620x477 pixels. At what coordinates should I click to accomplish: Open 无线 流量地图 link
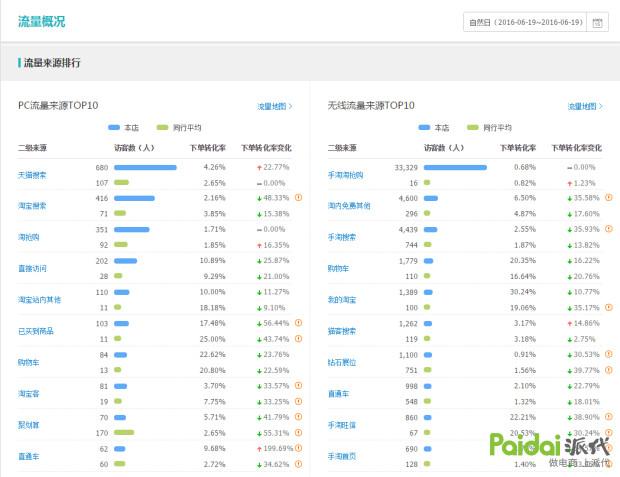[x=585, y=106]
